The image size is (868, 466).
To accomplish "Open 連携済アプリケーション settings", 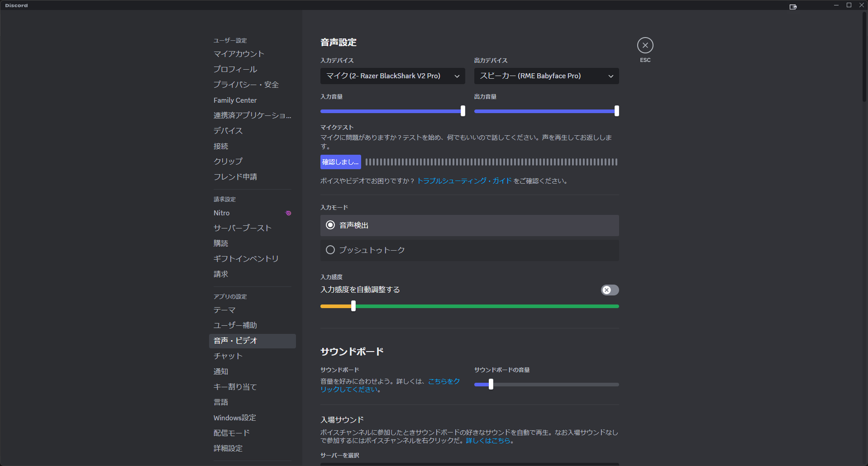I will tap(253, 115).
